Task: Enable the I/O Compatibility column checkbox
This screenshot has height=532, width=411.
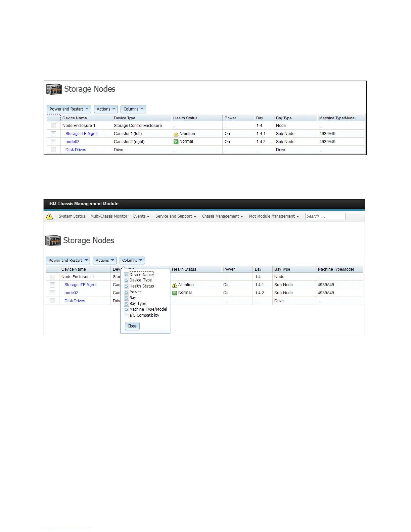Action: [127, 315]
